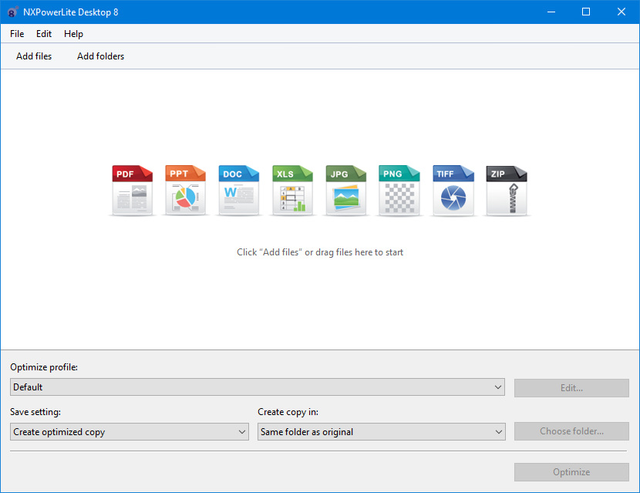Viewport: 640px width, 493px height.
Task: Click the NXPowerLite app icon in title bar
Action: pos(12,12)
